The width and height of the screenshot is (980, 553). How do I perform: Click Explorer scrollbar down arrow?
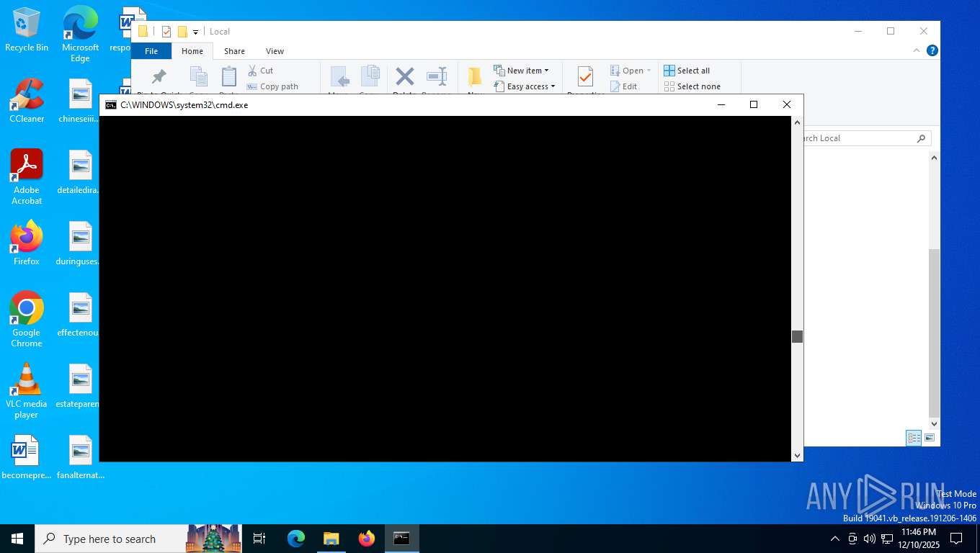tap(934, 424)
